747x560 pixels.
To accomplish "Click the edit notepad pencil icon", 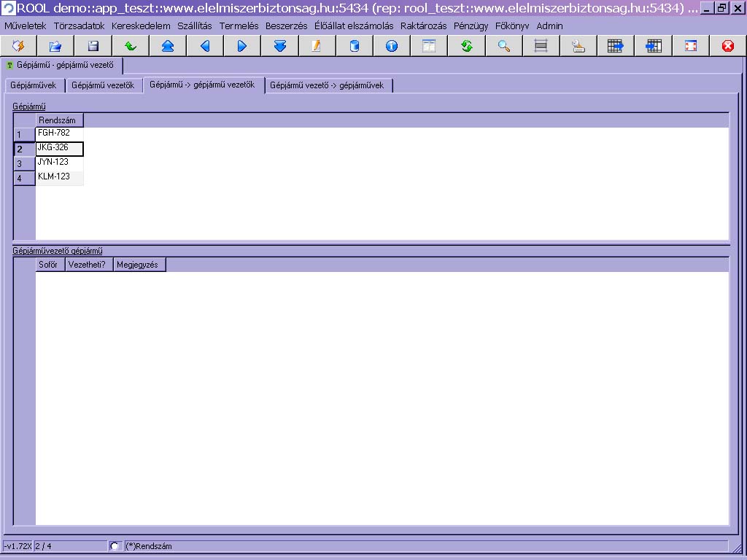I will [317, 46].
